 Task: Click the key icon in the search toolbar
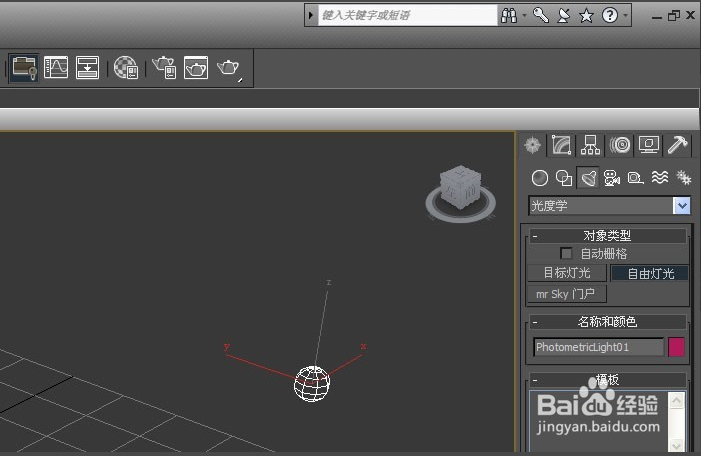point(541,16)
